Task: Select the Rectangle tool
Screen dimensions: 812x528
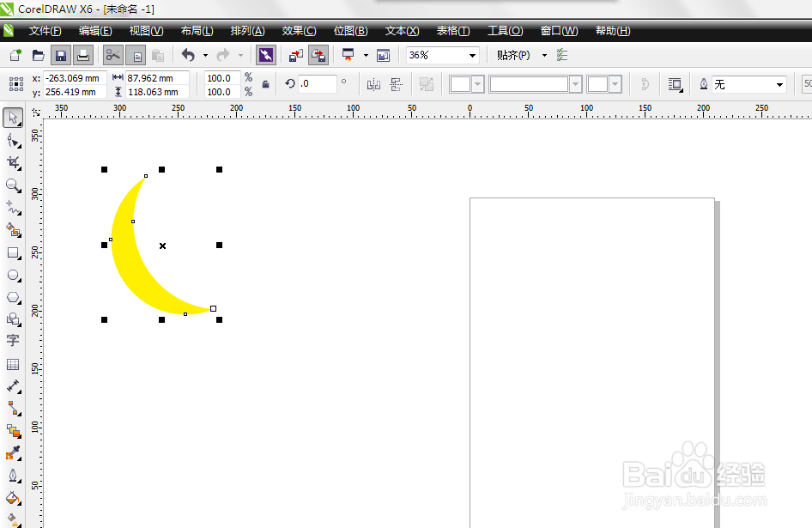Action: point(13,253)
